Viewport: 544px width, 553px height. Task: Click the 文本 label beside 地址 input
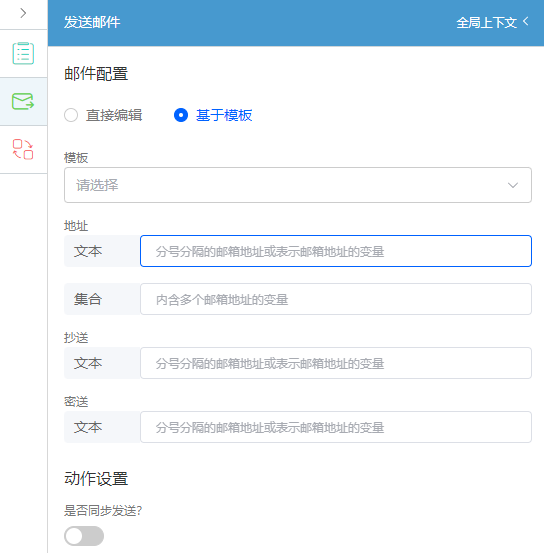click(x=88, y=251)
